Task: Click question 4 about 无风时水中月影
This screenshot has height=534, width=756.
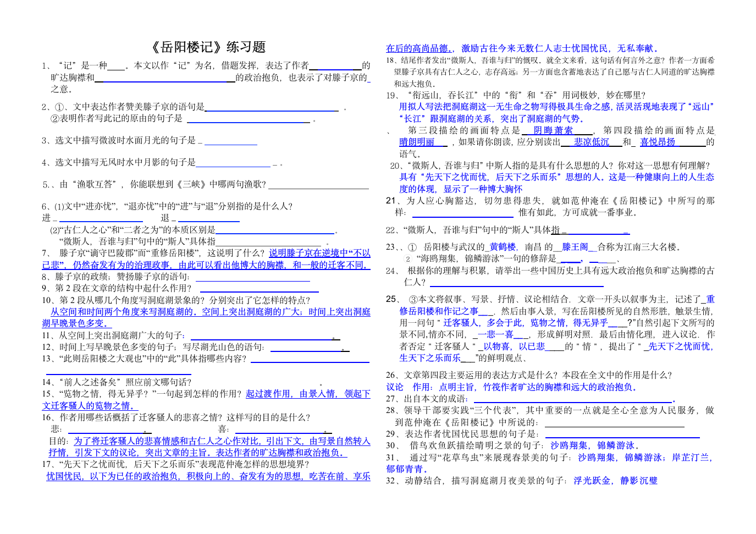Action: tap(162, 163)
